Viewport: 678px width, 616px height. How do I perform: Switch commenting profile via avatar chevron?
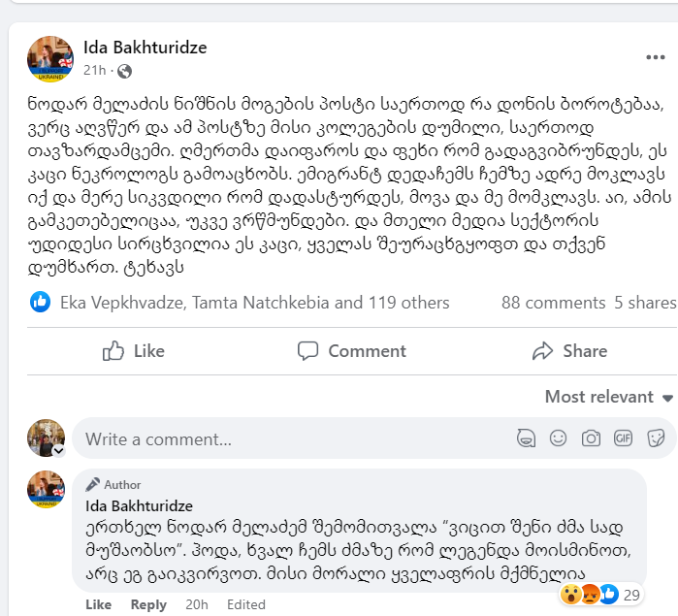tap(59, 451)
